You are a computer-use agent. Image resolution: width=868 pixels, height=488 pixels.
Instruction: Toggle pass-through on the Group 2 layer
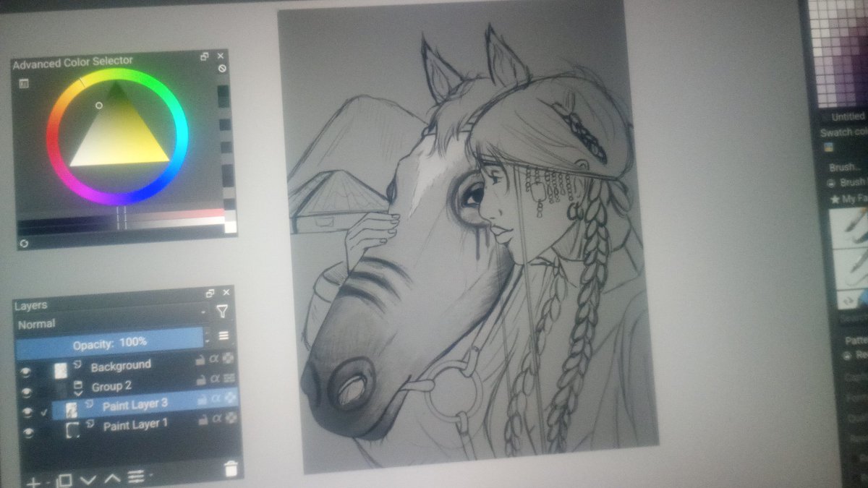coord(229,377)
